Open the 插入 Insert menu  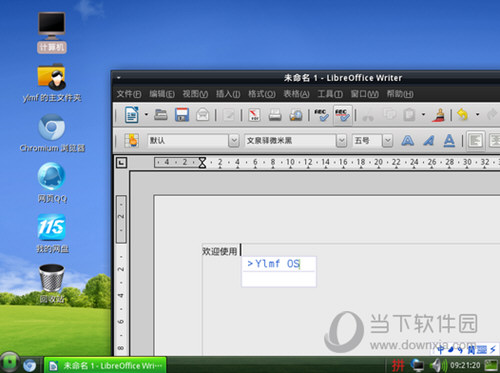[x=228, y=94]
